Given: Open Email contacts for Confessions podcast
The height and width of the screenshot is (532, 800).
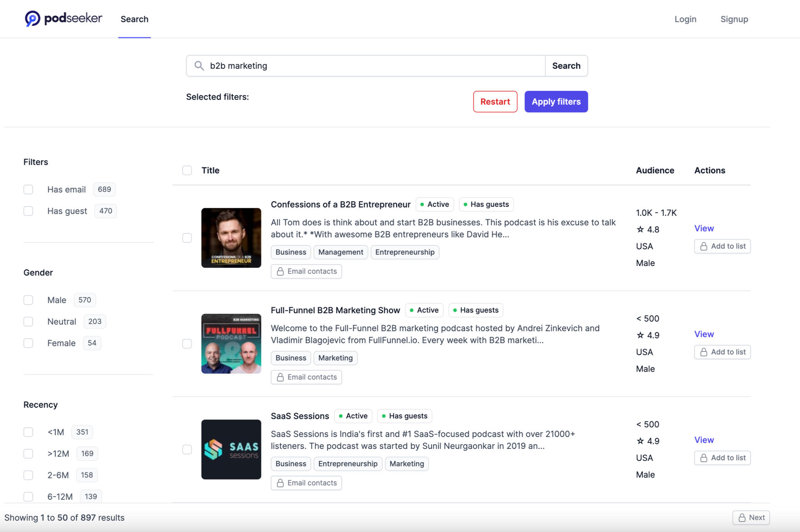Looking at the screenshot, I should point(306,271).
